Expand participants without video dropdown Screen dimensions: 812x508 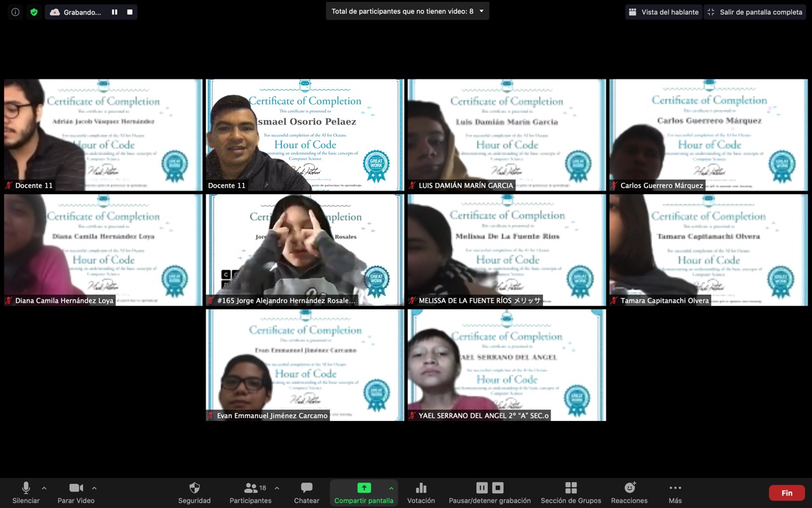coord(481,11)
